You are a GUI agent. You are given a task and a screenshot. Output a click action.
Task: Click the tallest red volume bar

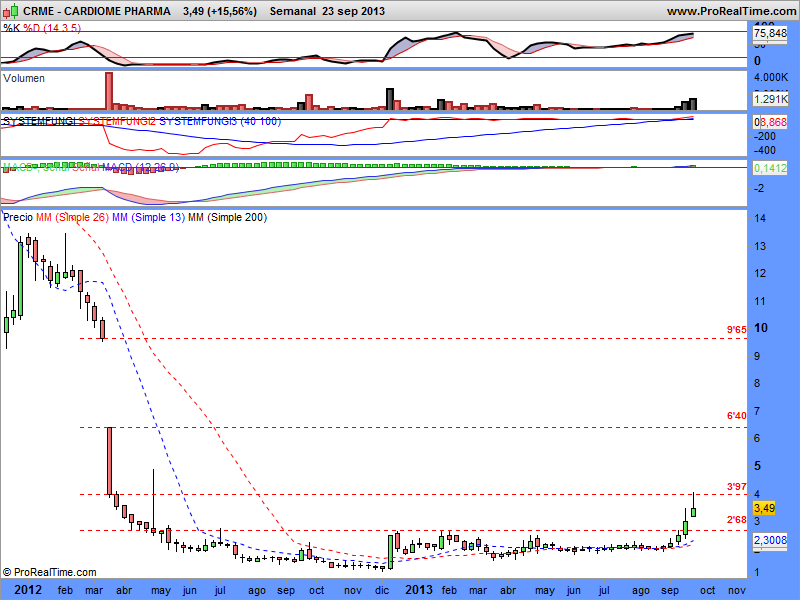[109, 91]
